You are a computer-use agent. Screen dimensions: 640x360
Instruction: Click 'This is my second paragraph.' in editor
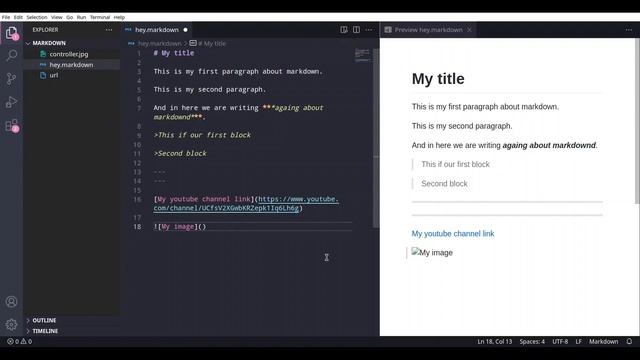point(210,89)
